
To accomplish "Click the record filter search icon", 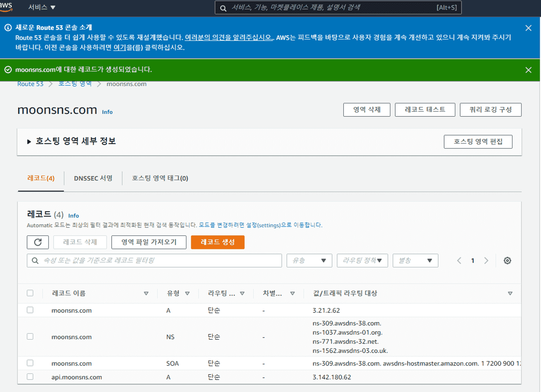I will tap(35, 260).
